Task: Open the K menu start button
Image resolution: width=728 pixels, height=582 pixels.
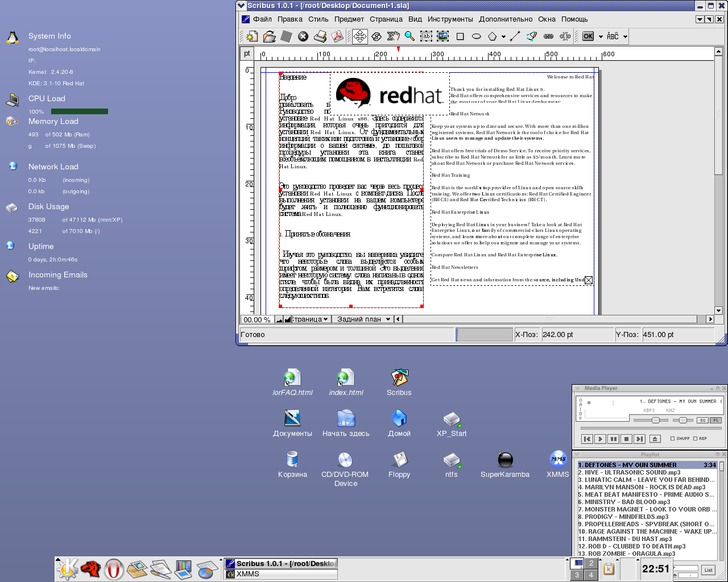Action: (x=67, y=569)
